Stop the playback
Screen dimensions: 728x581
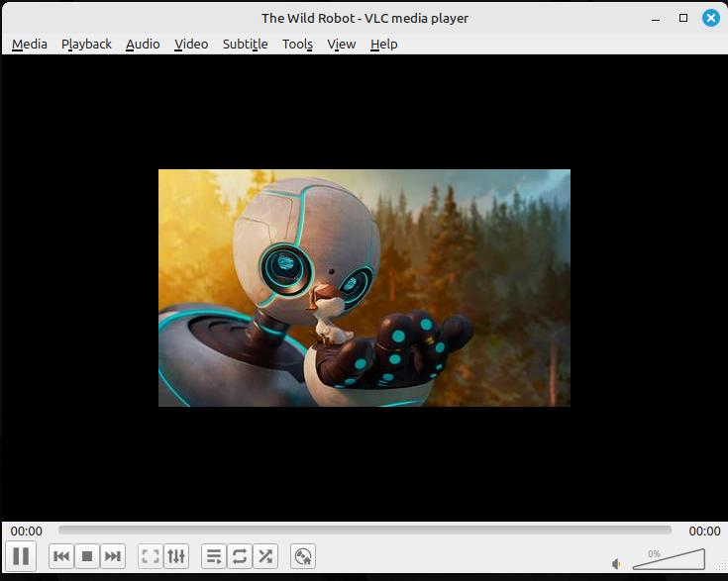pos(87,556)
